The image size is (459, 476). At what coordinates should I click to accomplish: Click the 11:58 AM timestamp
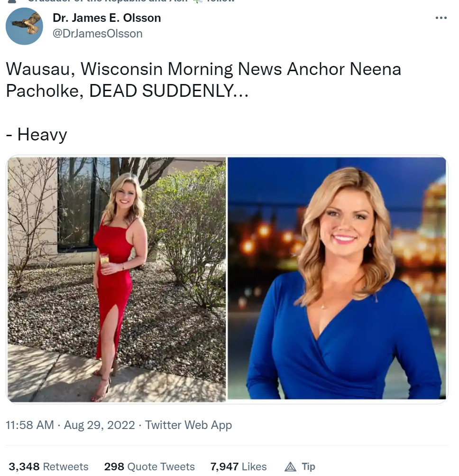(x=30, y=425)
